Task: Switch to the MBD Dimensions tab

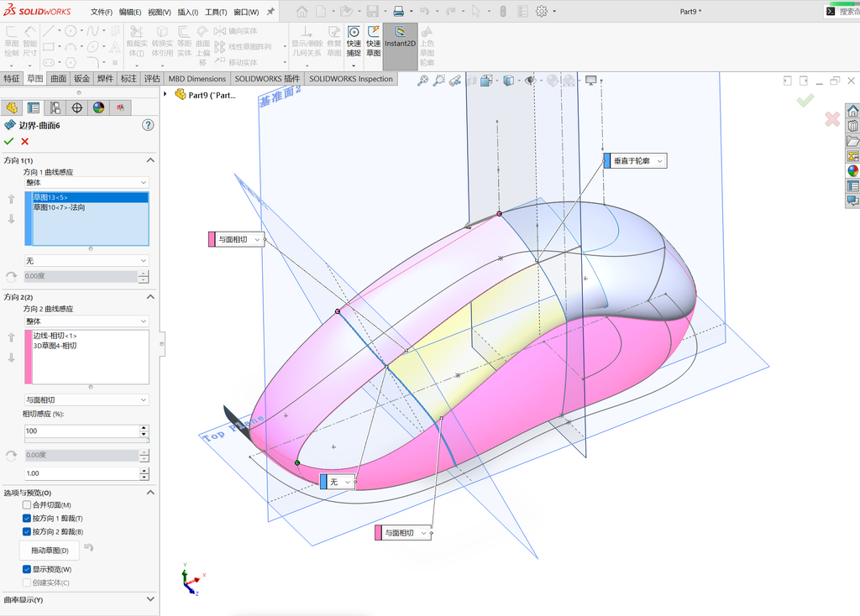Action: (197, 78)
